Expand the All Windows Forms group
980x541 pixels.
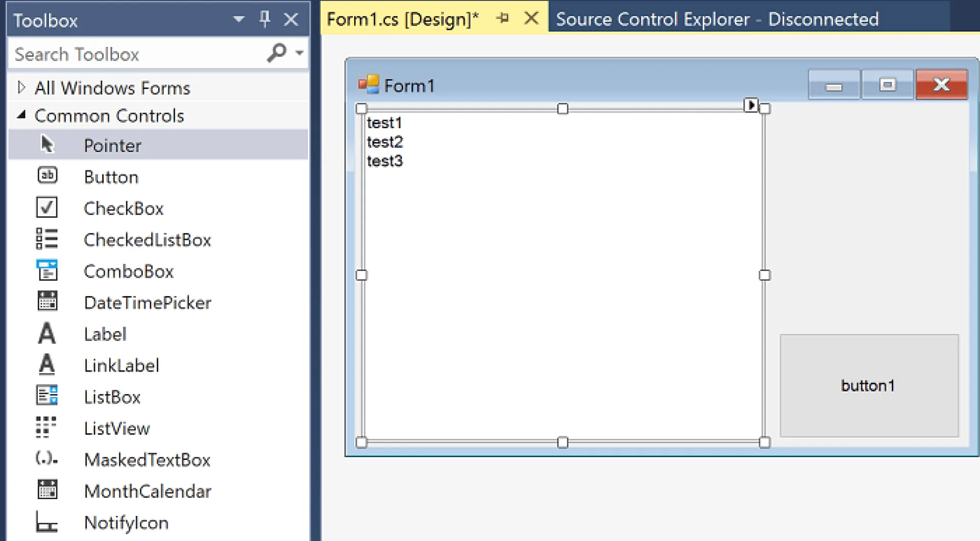[x=21, y=87]
